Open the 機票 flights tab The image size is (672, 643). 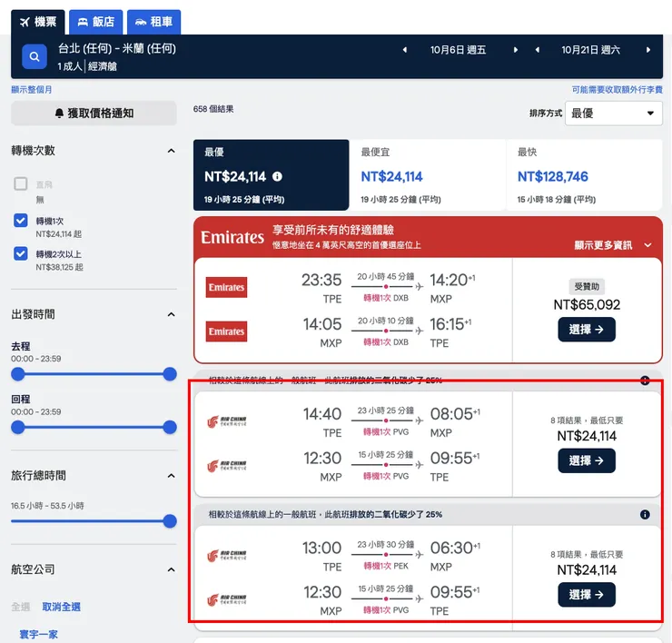(x=38, y=22)
